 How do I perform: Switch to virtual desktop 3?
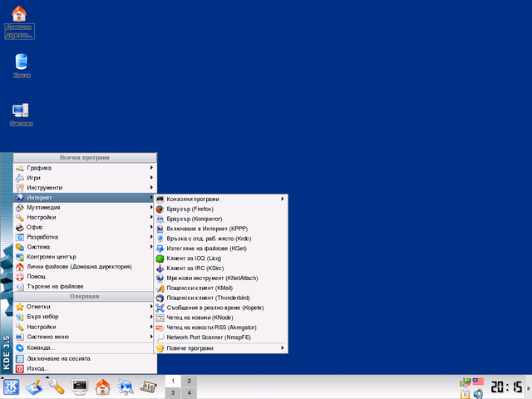(x=173, y=393)
